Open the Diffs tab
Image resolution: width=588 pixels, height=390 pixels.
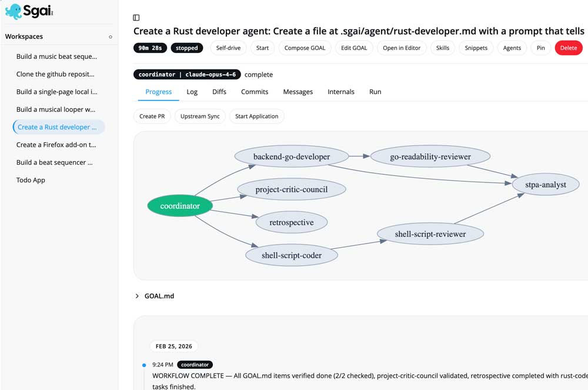click(219, 92)
